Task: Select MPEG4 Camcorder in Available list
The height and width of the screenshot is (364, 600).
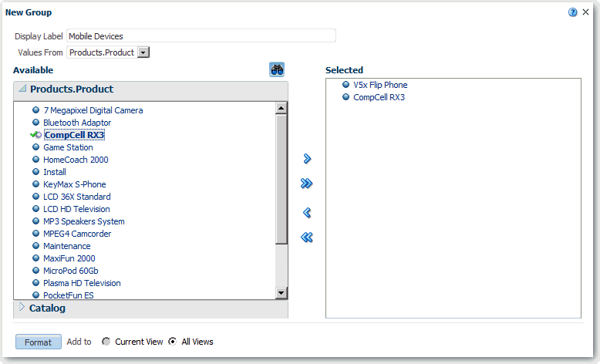Action: pyautogui.click(x=77, y=234)
